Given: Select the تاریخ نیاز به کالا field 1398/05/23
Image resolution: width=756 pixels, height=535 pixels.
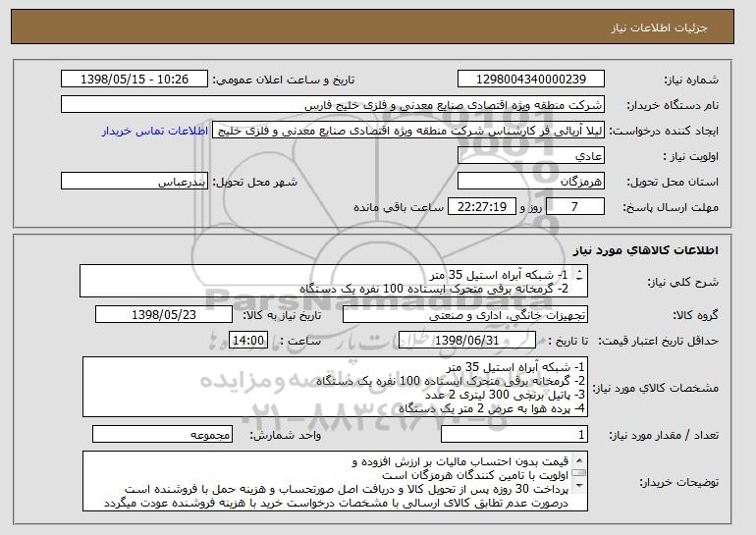Looking at the screenshot, I should click(164, 315).
